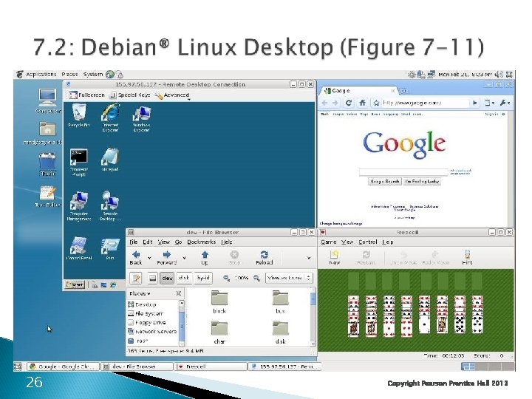
Task: Click the Chrome forward arrow
Action: (335, 103)
